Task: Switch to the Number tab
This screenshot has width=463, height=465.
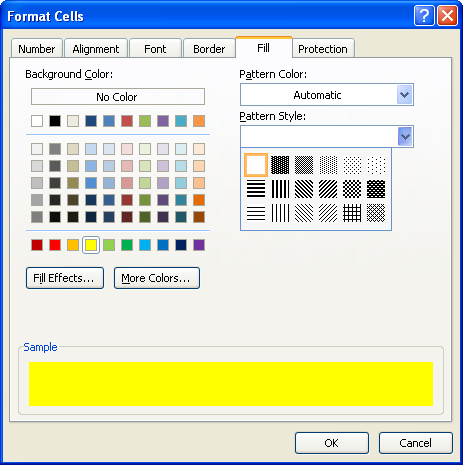Action: pyautogui.click(x=37, y=49)
